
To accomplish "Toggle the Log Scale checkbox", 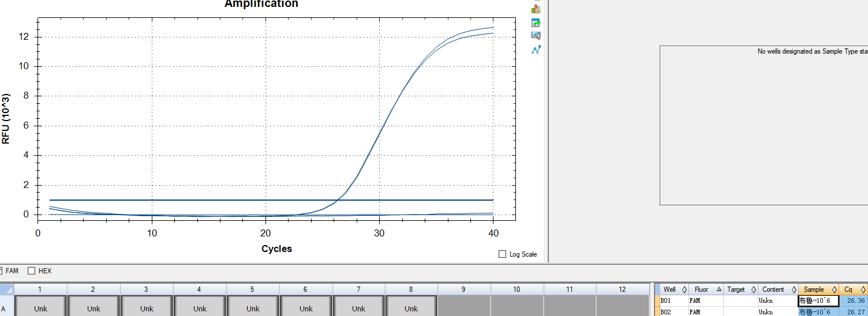I will pyautogui.click(x=502, y=254).
